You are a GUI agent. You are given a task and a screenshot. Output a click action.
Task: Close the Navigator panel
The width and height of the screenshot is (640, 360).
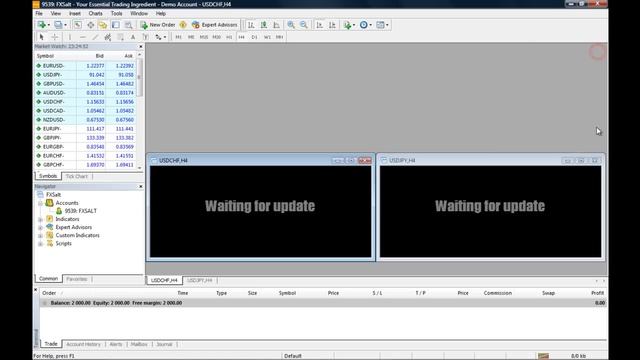[x=141, y=187]
